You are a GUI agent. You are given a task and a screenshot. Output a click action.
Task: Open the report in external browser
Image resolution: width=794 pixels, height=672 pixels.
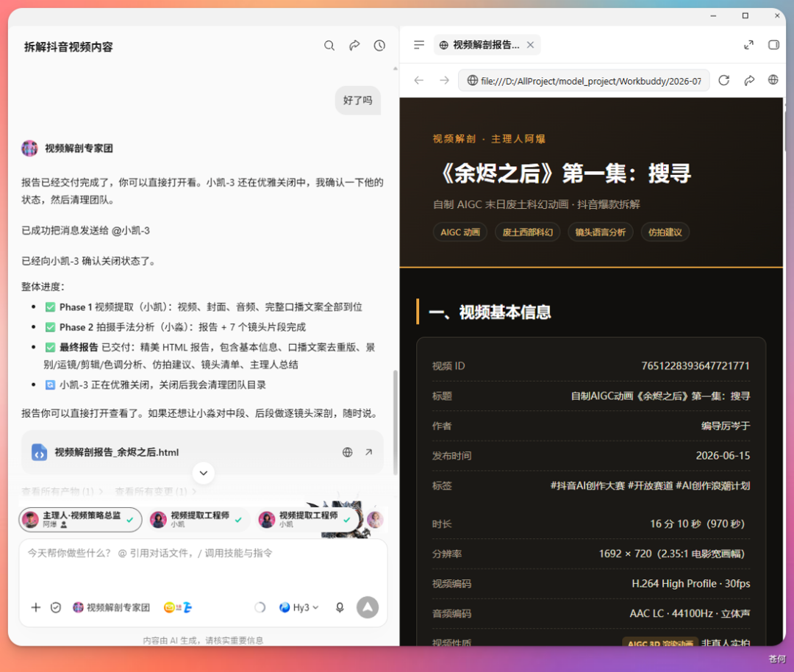[x=773, y=80]
